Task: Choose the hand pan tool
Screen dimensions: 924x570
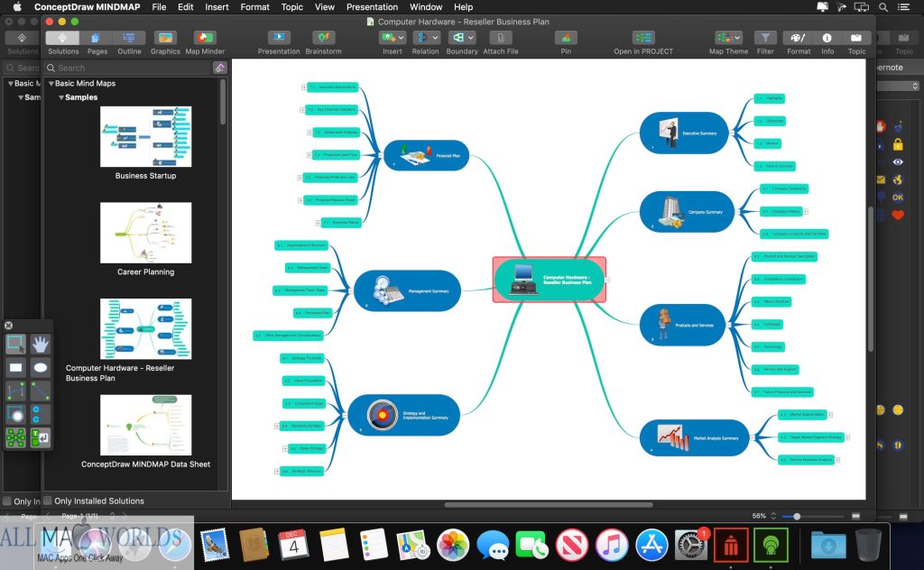Action: [40, 344]
